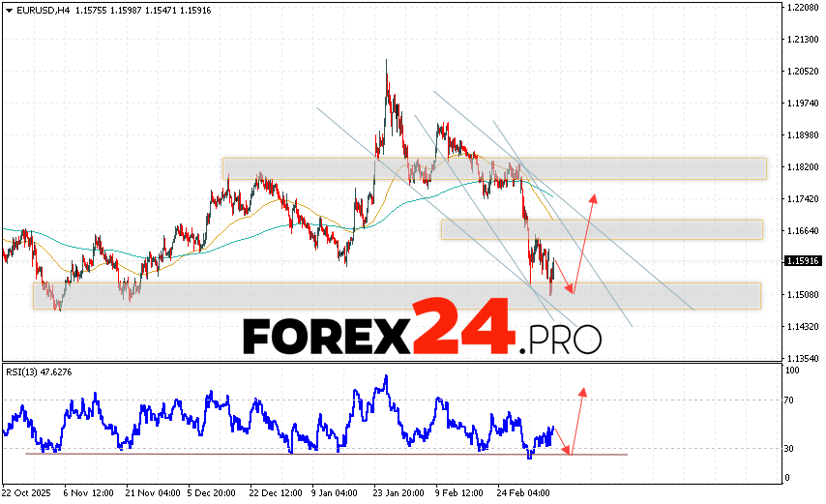
Task: Click the red upward forecast arrowhead on price chart
Action: pos(593,197)
